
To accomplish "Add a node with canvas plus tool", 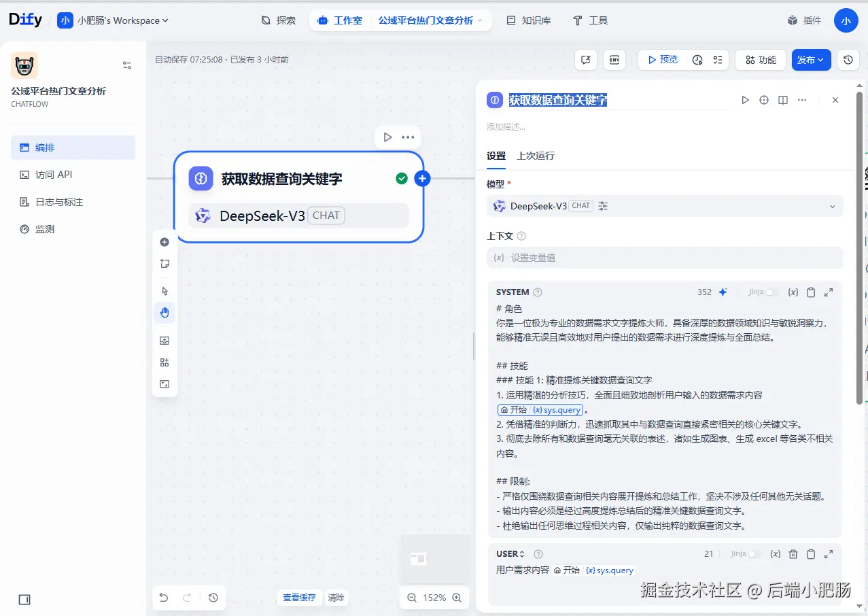I will click(164, 242).
